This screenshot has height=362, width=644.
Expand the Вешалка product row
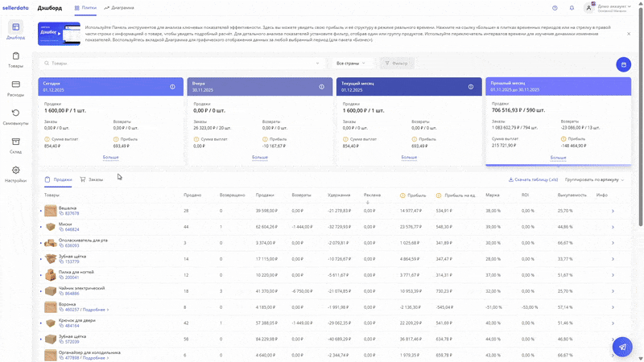40,212
